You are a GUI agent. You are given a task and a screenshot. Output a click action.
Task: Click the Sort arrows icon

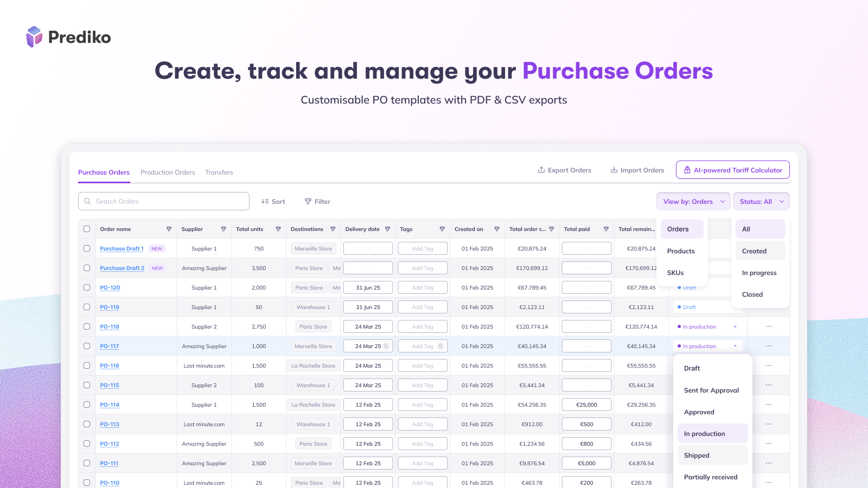265,201
